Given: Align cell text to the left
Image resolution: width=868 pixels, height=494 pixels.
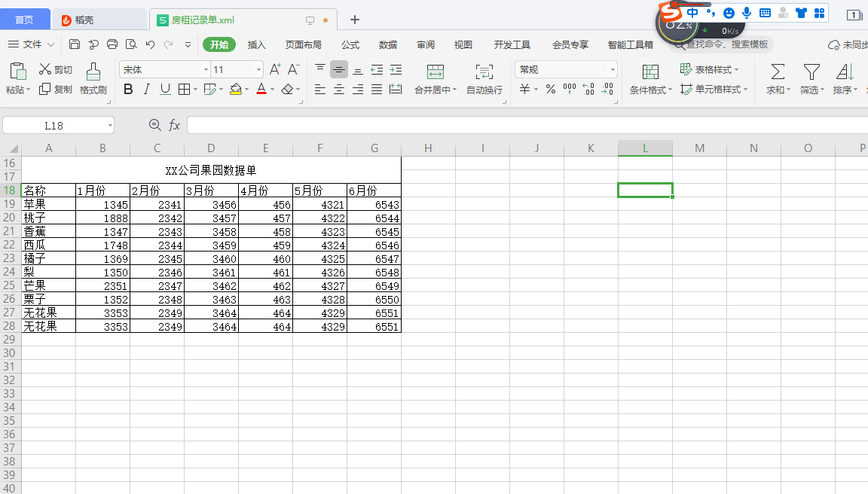Looking at the screenshot, I should pyautogui.click(x=320, y=89).
